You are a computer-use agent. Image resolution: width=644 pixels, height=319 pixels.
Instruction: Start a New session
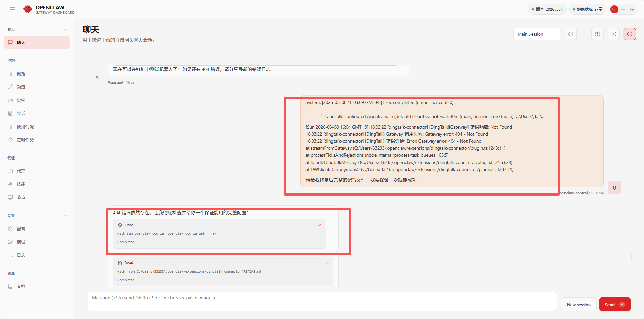pos(578,305)
